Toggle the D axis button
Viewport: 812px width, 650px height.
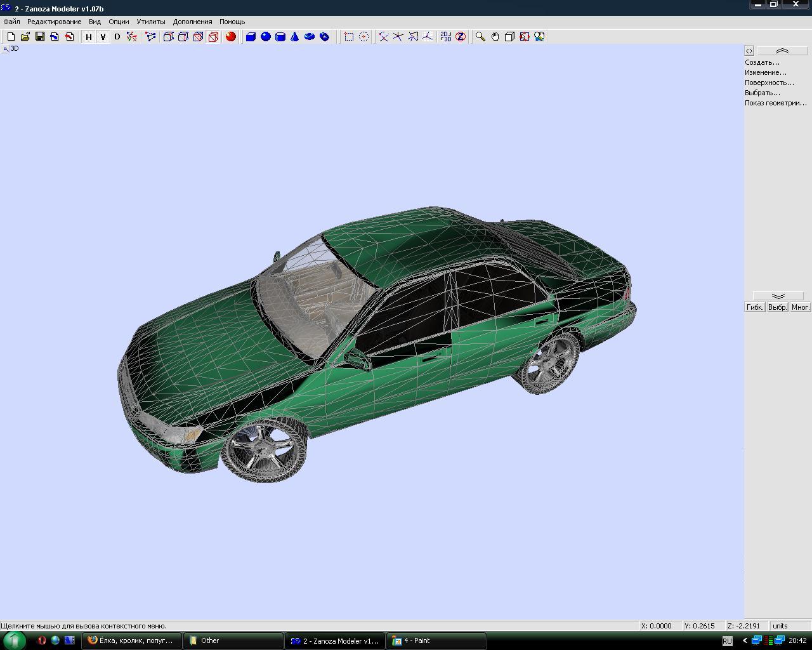coord(117,37)
